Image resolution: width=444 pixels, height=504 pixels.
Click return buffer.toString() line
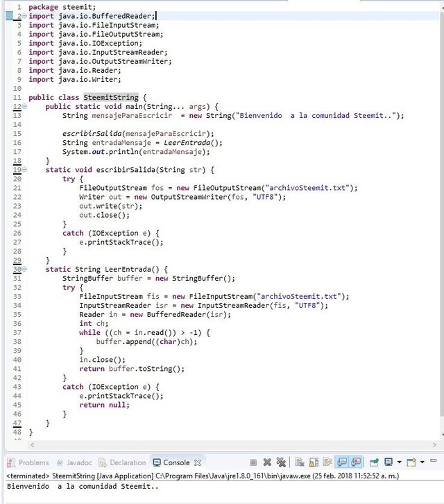pyautogui.click(x=132, y=369)
